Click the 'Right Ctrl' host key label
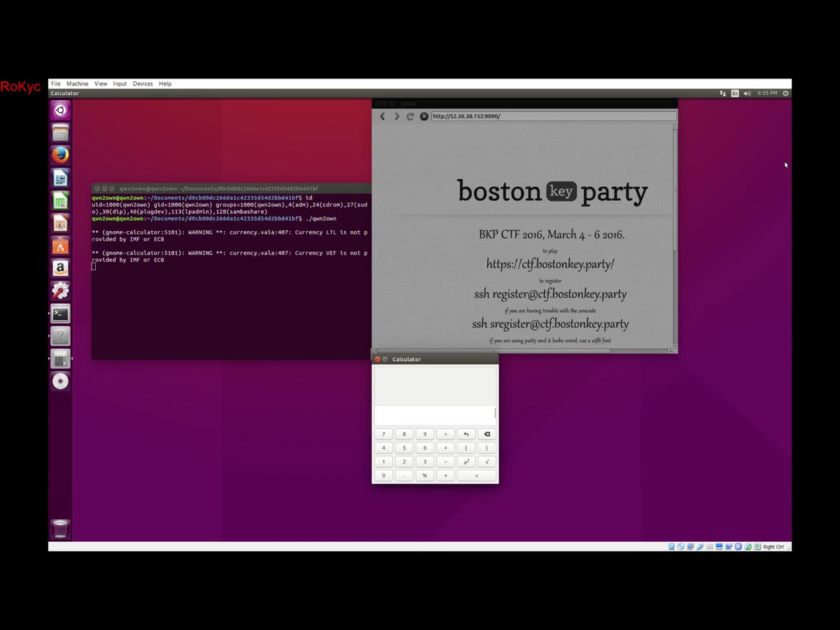The height and width of the screenshot is (630, 840). [x=773, y=547]
